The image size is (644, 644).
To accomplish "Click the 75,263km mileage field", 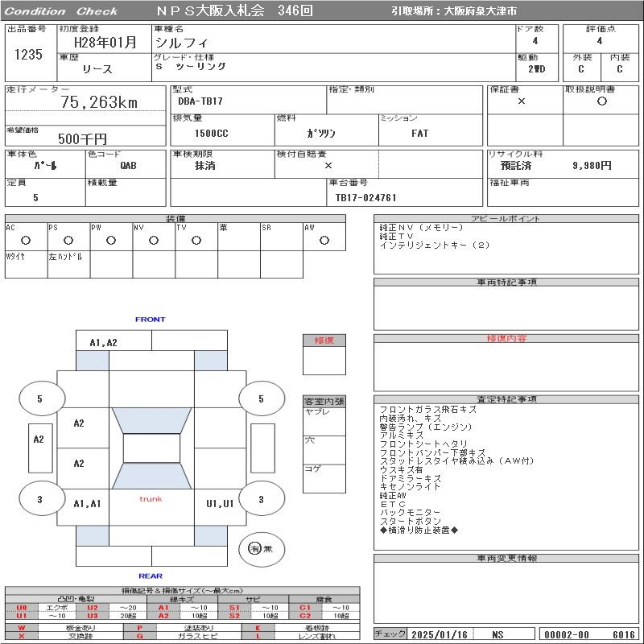I will pyautogui.click(x=99, y=102).
